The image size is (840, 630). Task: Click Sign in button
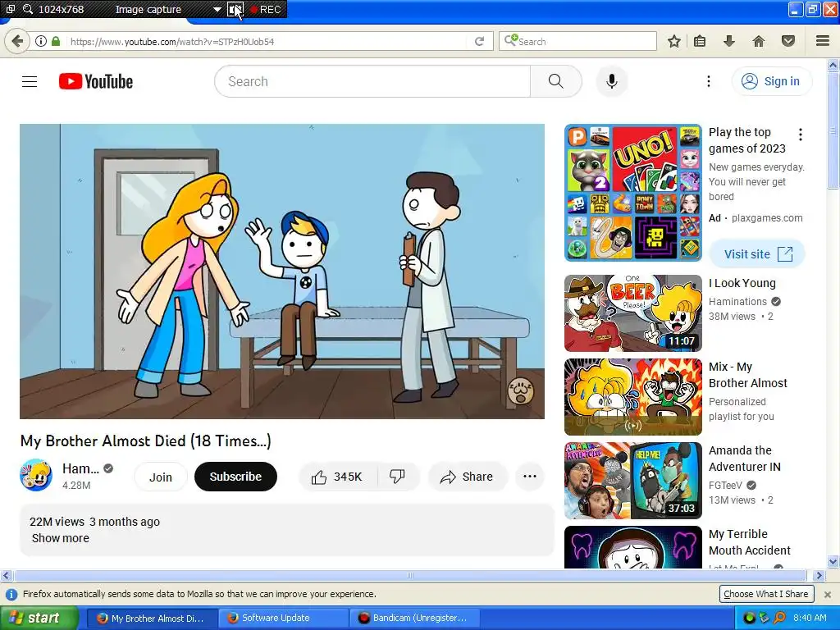771,81
